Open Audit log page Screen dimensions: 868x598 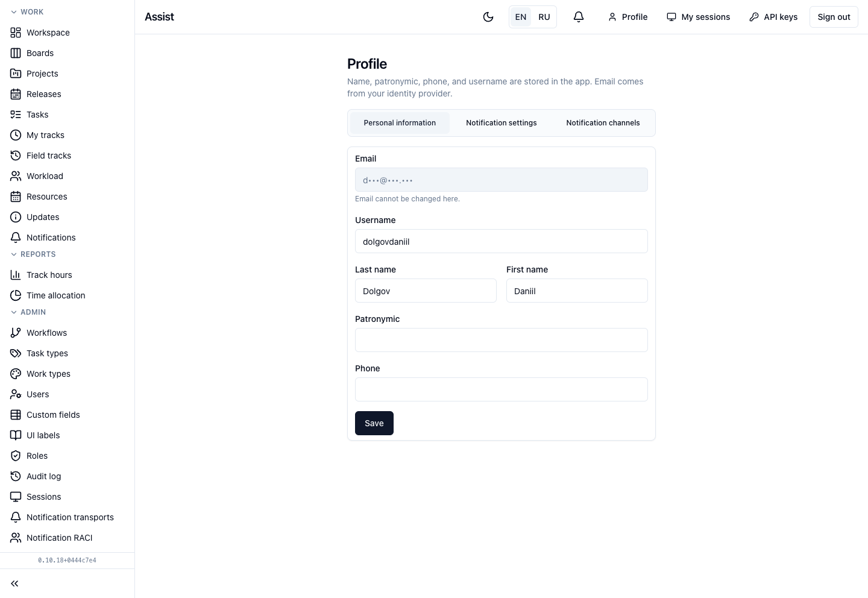click(x=67, y=476)
